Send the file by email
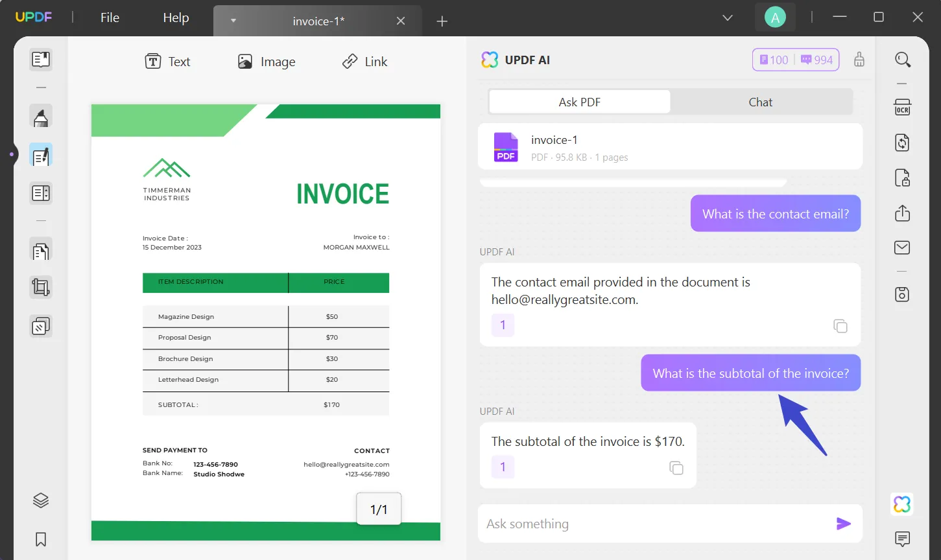This screenshot has width=941, height=560. [x=902, y=248]
